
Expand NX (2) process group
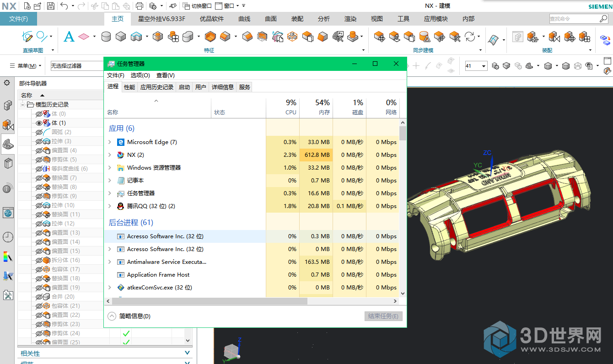click(x=110, y=155)
